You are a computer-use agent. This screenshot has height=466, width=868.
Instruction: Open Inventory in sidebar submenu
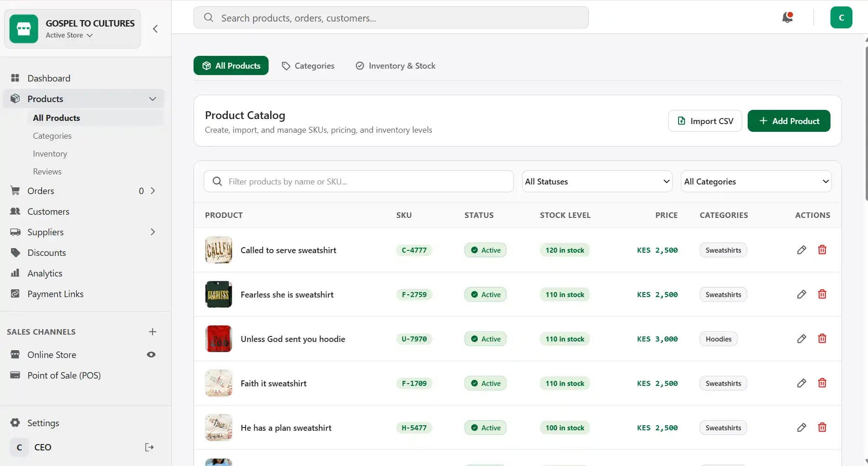pos(50,153)
